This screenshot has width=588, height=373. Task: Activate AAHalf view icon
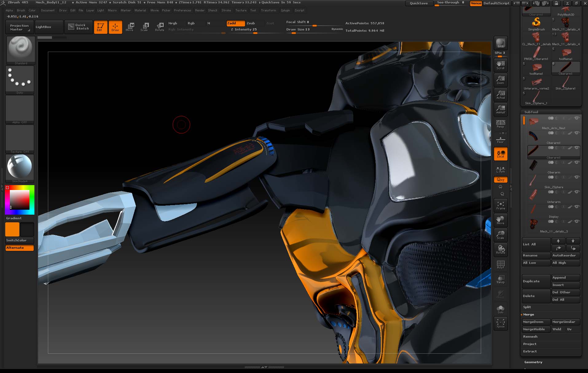click(x=500, y=109)
